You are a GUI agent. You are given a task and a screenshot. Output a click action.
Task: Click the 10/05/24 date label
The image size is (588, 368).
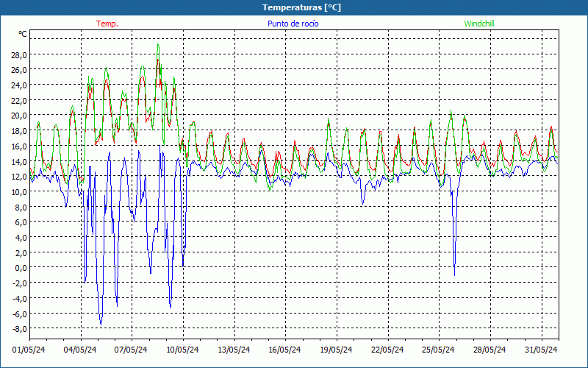pyautogui.click(x=182, y=350)
